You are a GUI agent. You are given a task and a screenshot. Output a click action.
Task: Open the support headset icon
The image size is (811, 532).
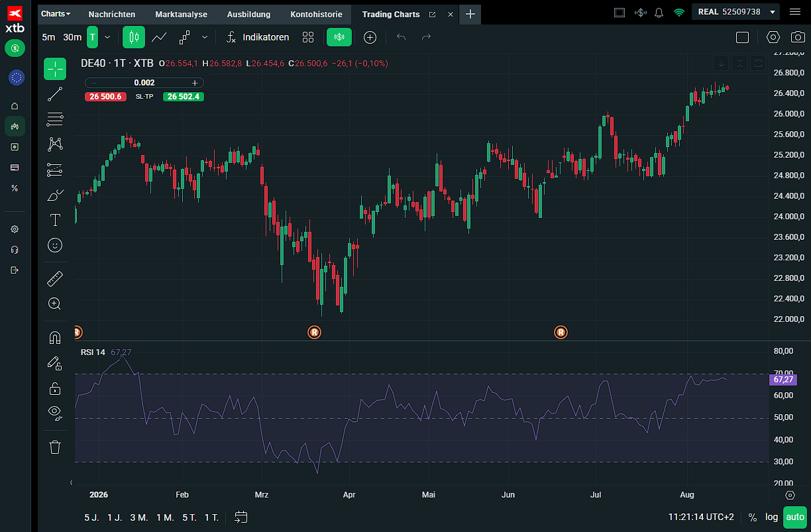[15, 250]
